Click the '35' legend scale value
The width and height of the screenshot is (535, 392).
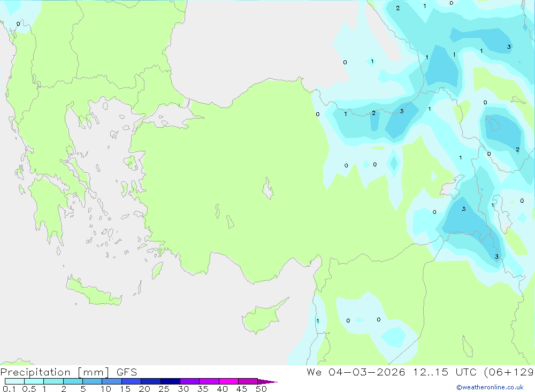[203, 389]
